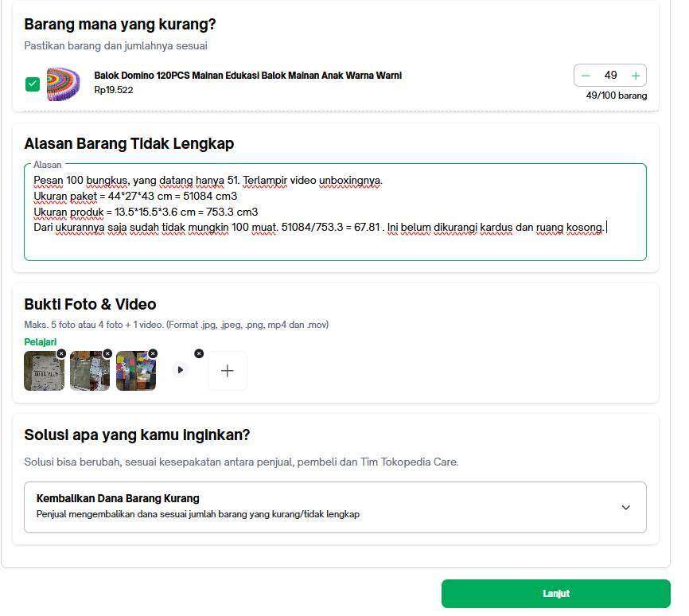Image resolution: width=689 pixels, height=616 pixels.
Task: Expand the Kembalikan Dana Barang Kurang dropdown
Action: [x=335, y=508]
